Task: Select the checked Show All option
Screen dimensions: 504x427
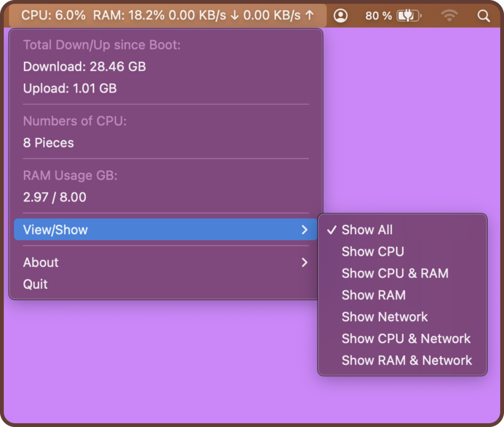Action: [x=367, y=230]
